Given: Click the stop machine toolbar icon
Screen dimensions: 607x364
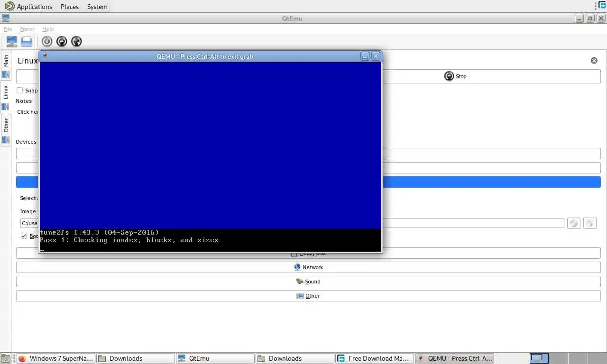Looking at the screenshot, I should (62, 41).
